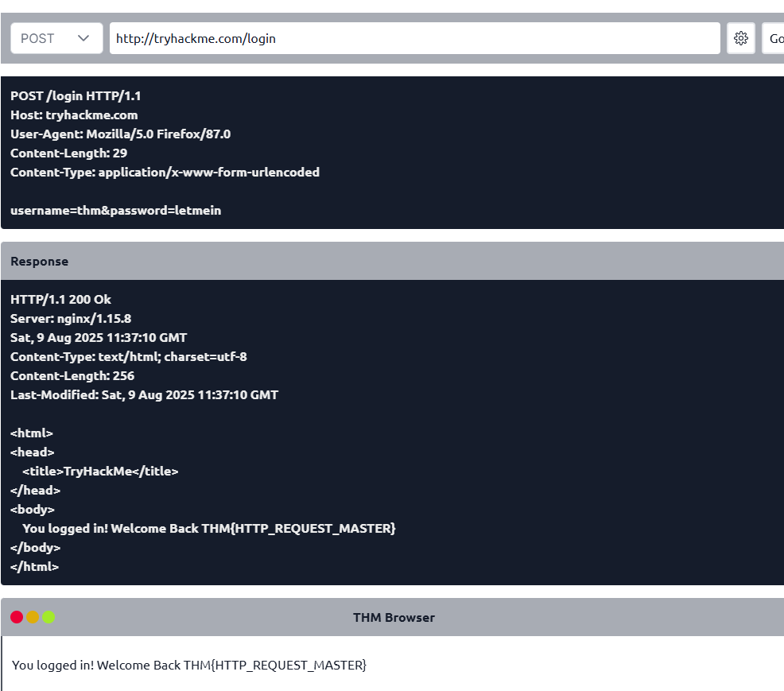Click the green dot in THM Browser

49,617
